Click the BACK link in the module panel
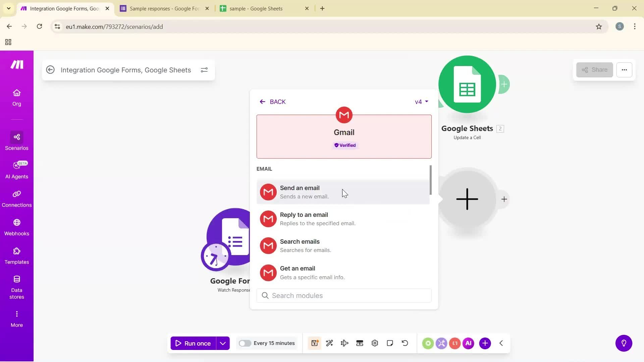Viewport: 644px width, 362px height. coord(272,102)
